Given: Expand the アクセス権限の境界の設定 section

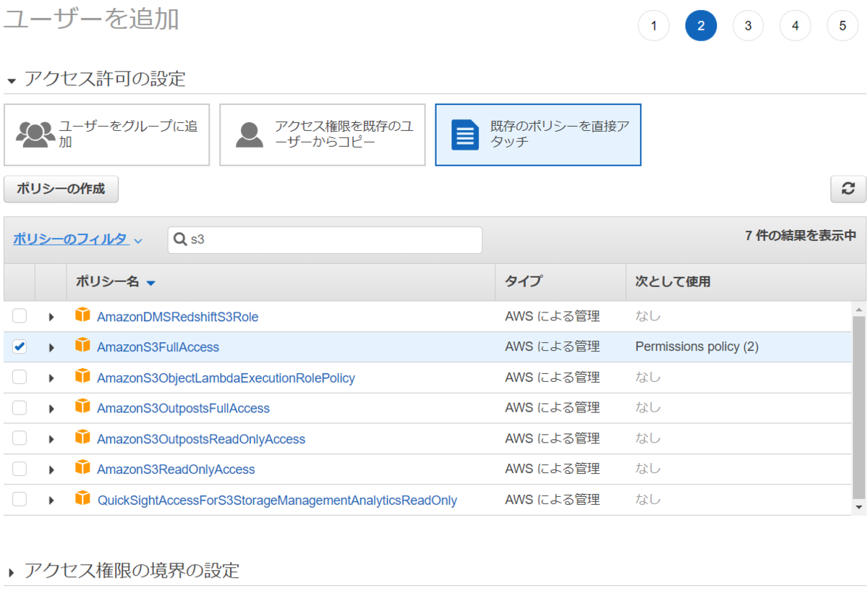Looking at the screenshot, I should [12, 572].
